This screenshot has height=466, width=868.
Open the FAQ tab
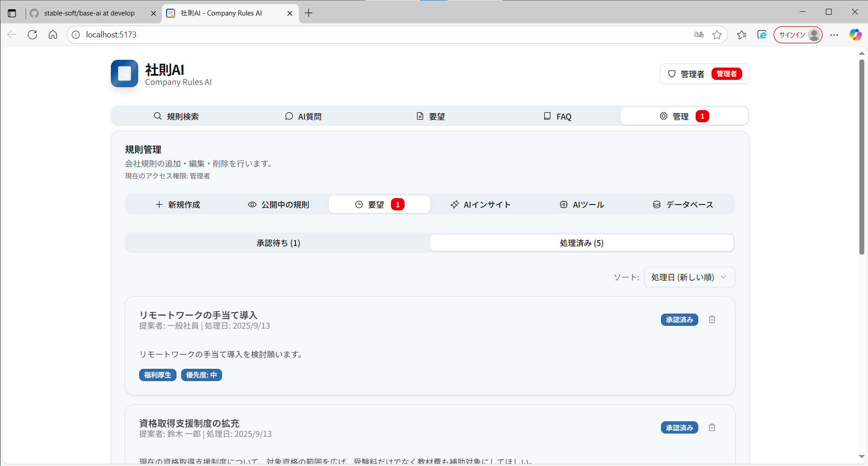pos(557,116)
